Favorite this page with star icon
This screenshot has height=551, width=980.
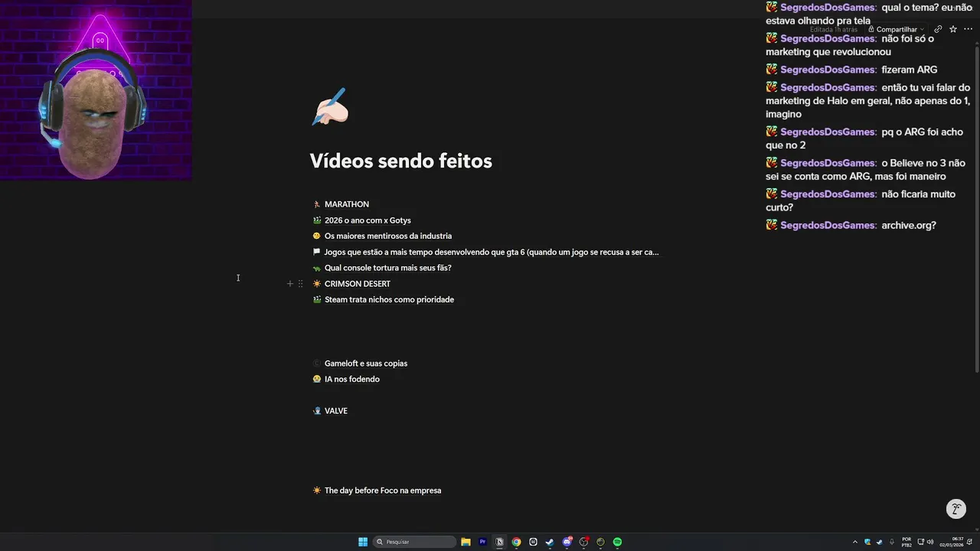pyautogui.click(x=953, y=29)
